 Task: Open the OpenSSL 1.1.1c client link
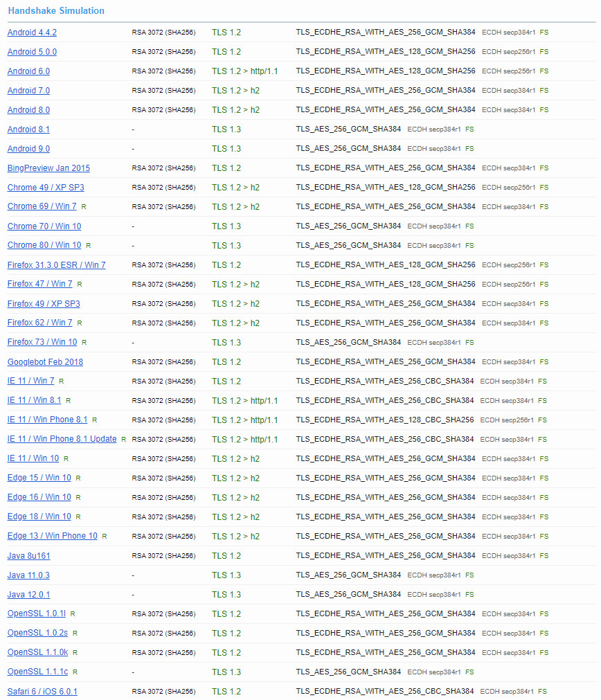coord(37,672)
